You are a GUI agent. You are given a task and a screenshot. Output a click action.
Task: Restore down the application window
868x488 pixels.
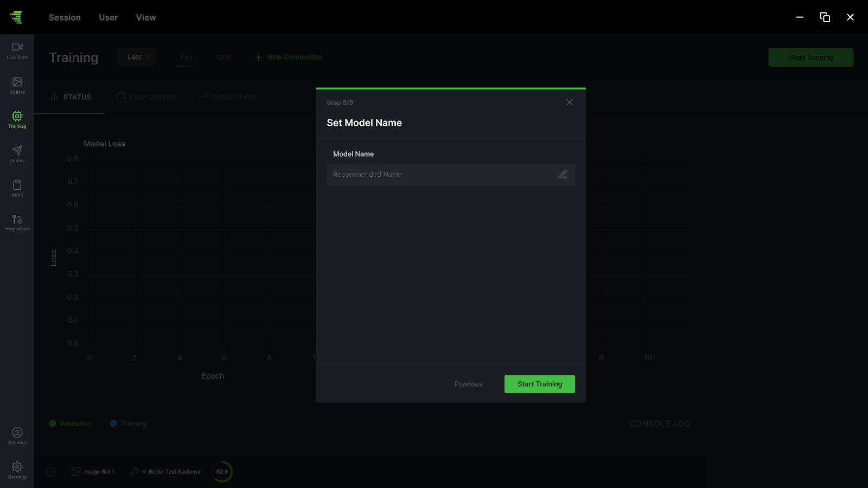[825, 17]
